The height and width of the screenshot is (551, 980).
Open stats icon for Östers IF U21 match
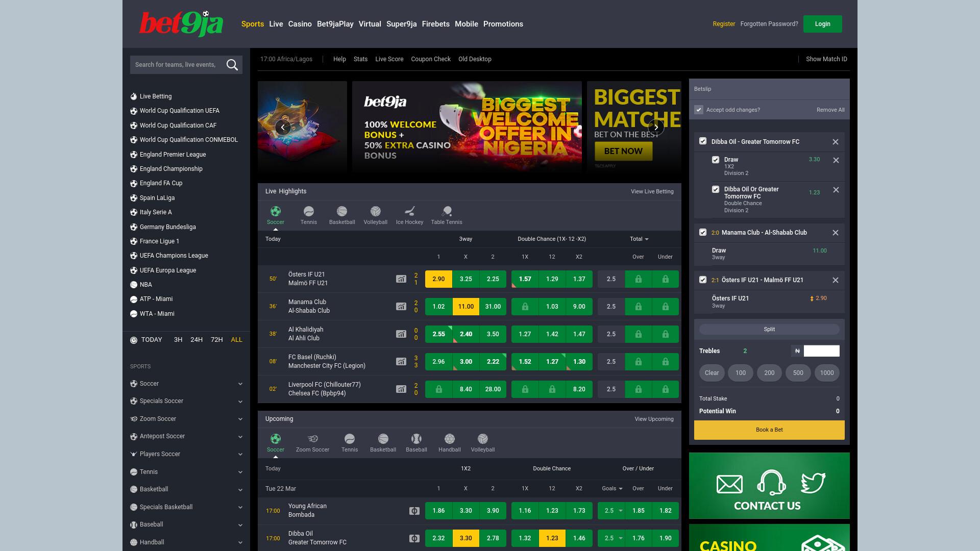point(401,279)
